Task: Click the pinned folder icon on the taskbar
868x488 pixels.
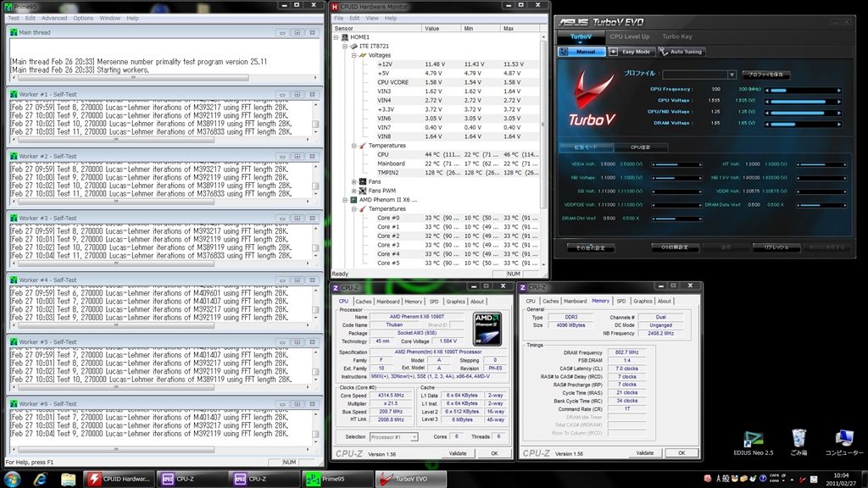Action: [x=68, y=479]
